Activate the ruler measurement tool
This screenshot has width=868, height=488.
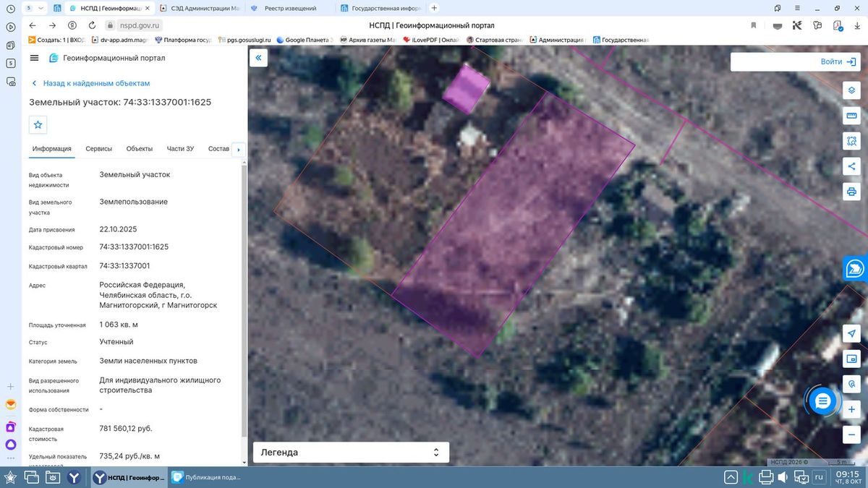coord(851,116)
